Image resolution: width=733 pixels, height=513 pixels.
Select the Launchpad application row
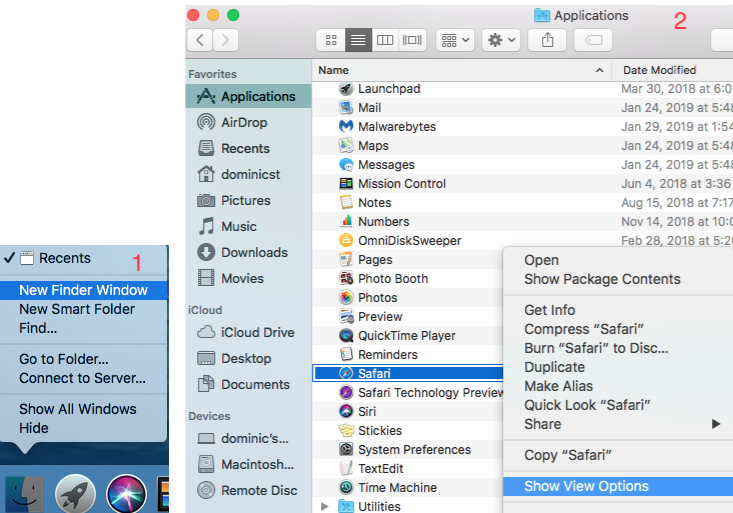pyautogui.click(x=522, y=89)
